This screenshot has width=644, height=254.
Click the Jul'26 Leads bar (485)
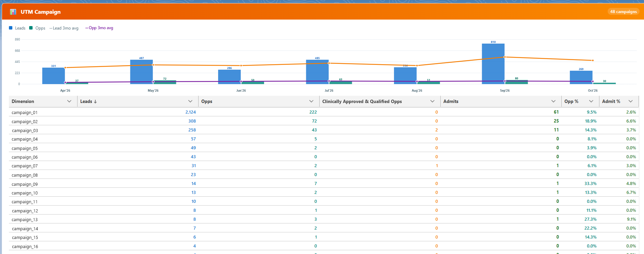click(x=317, y=72)
